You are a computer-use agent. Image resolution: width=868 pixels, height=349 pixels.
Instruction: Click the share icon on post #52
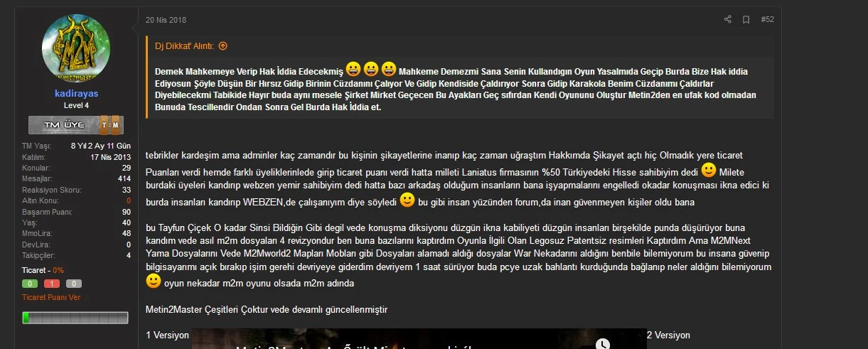tap(728, 19)
